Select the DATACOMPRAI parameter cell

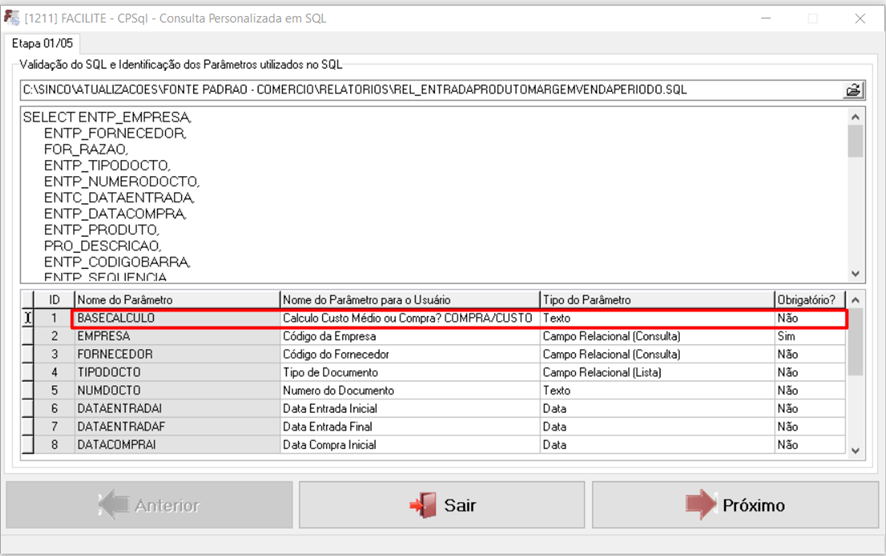(177, 445)
